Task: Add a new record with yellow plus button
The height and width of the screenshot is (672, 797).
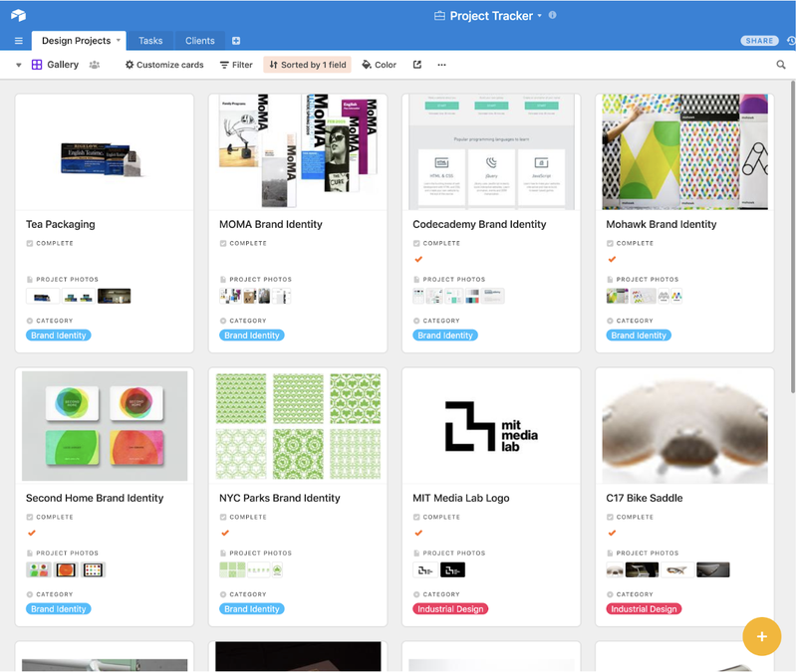Action: point(761,636)
